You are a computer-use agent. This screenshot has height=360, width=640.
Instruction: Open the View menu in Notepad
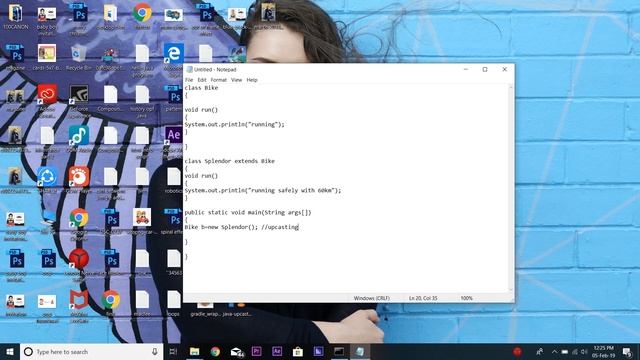tap(236, 80)
